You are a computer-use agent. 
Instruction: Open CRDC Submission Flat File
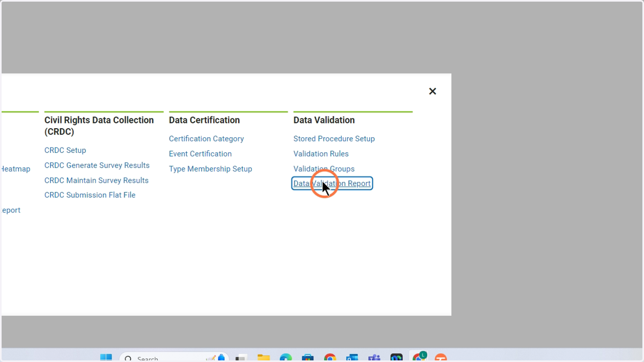click(90, 195)
